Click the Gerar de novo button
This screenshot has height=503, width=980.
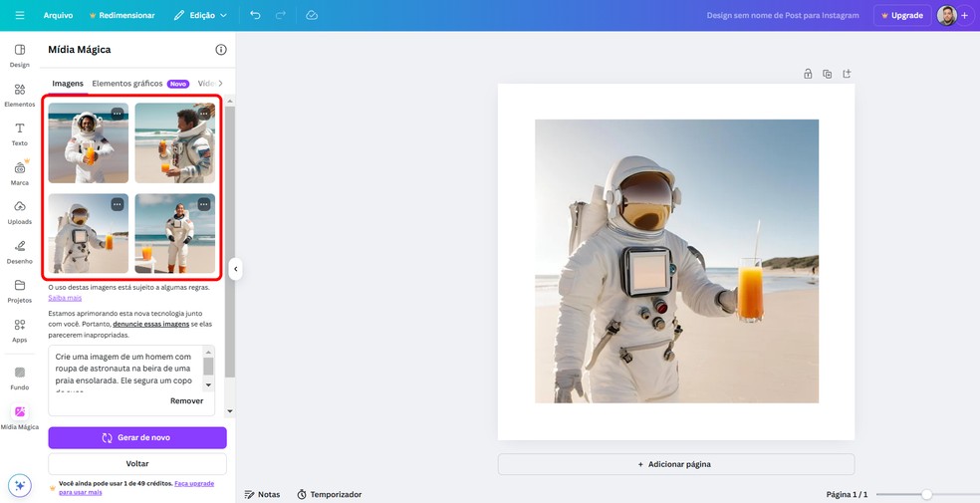click(x=137, y=437)
